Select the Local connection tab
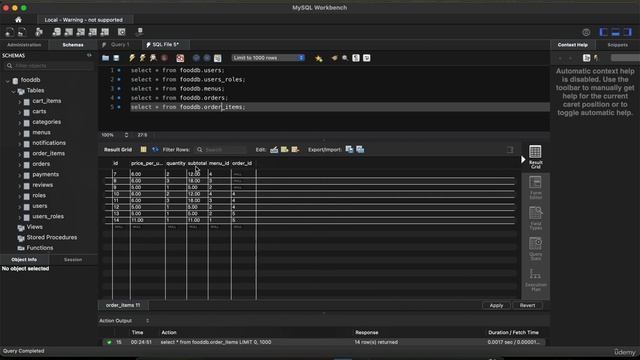The height and width of the screenshot is (360, 640). click(x=84, y=20)
